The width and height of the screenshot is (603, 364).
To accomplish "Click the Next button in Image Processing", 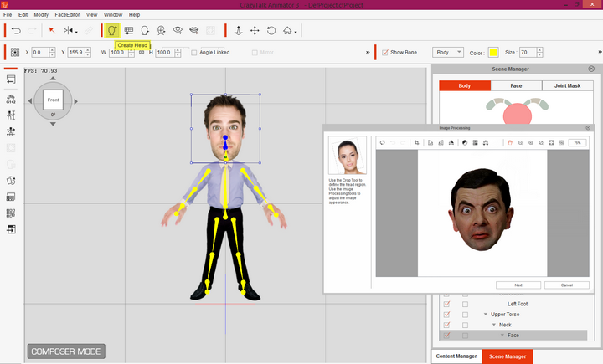I will click(x=518, y=285).
